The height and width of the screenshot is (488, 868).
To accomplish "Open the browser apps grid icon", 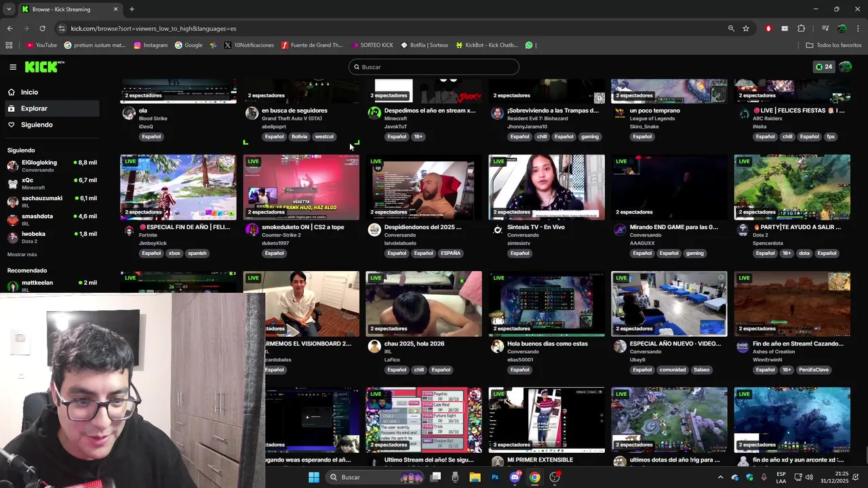I will coord(9,45).
